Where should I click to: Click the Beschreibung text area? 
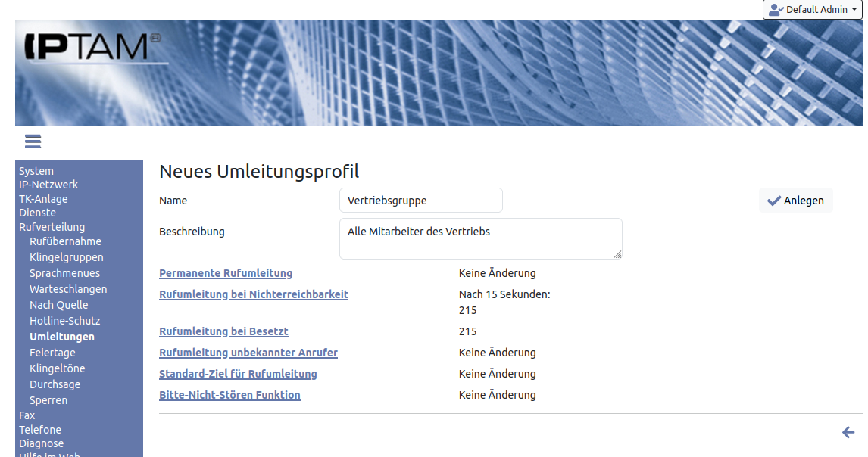pyautogui.click(x=480, y=238)
